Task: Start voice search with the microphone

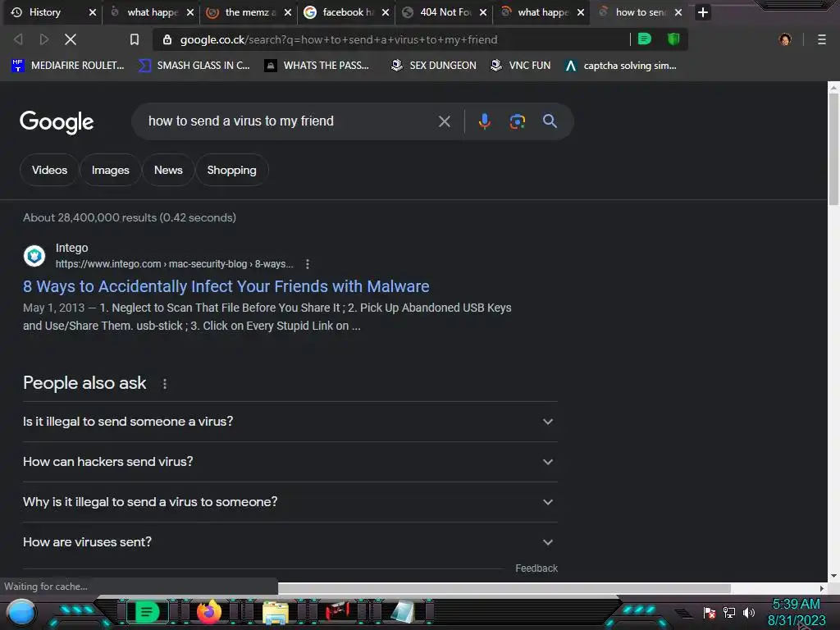Action: pos(484,121)
